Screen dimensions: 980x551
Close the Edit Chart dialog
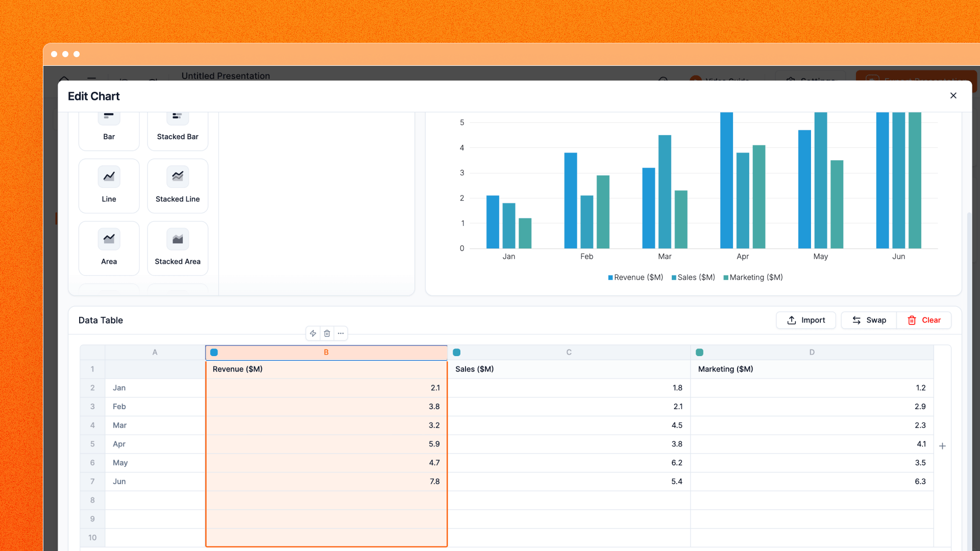coord(953,96)
